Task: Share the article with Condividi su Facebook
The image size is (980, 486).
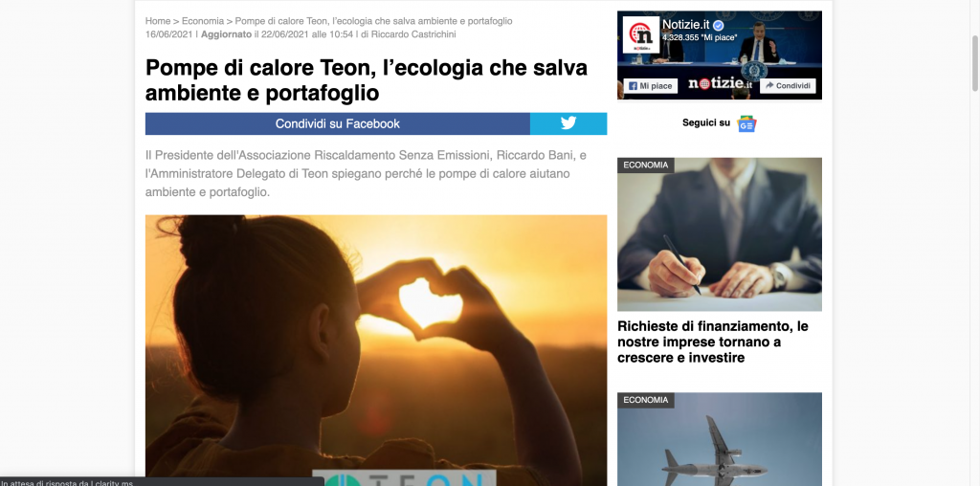Action: tap(338, 123)
